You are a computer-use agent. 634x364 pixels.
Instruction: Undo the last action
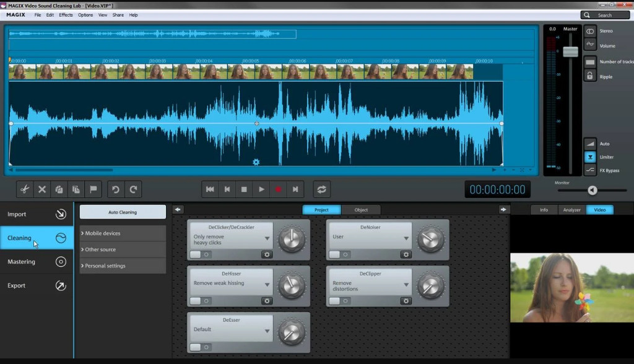[x=116, y=189]
